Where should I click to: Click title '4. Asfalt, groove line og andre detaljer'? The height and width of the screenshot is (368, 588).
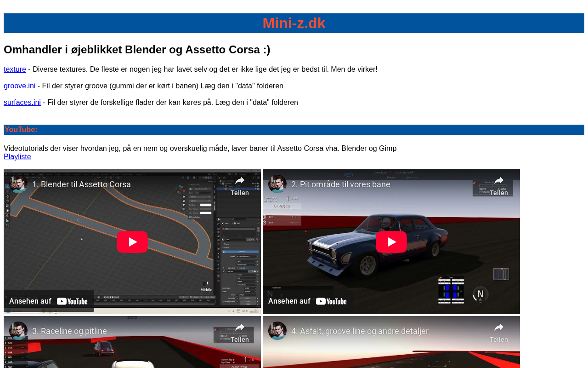[x=360, y=331]
